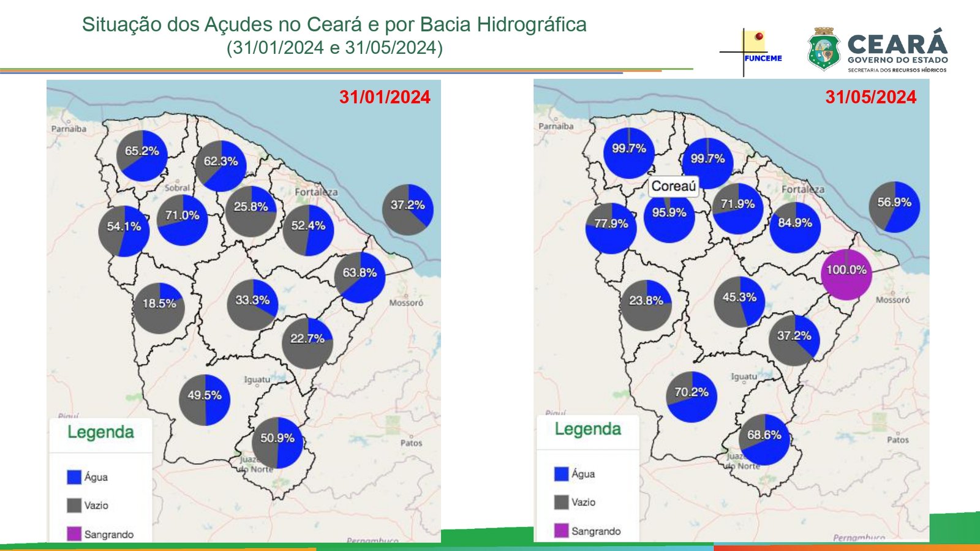This screenshot has height=551, width=980.
Task: Click the Coreaú tooltip label
Action: coord(674,186)
